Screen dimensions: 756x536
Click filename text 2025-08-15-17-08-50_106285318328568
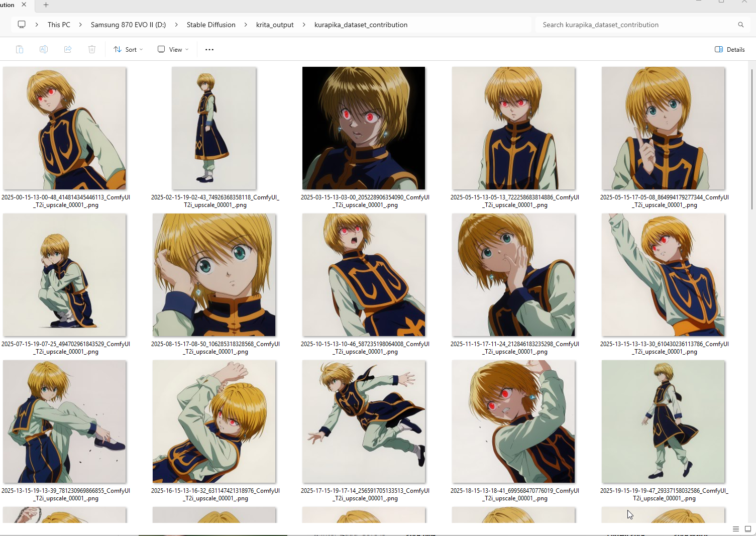[215, 348]
